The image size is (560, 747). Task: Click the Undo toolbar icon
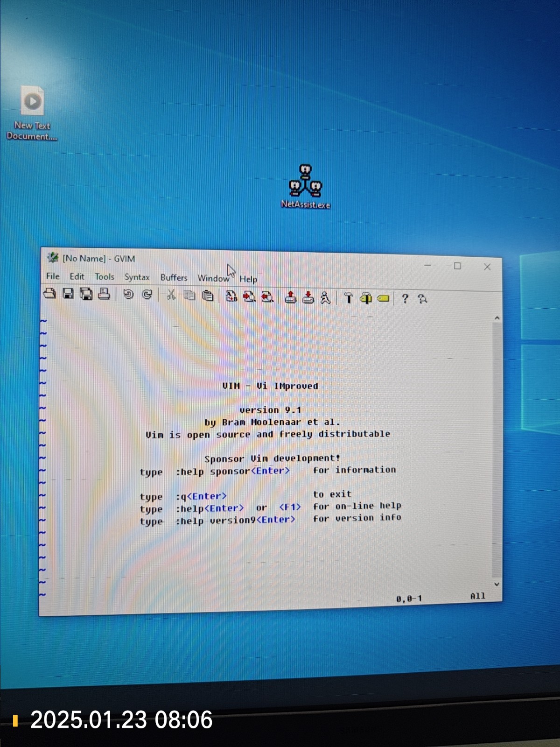point(128,294)
